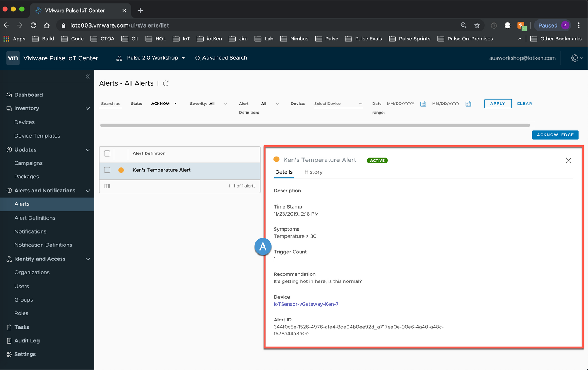This screenshot has width=588, height=370.
Task: Click the horizontal filter scrollbar
Action: [315, 125]
